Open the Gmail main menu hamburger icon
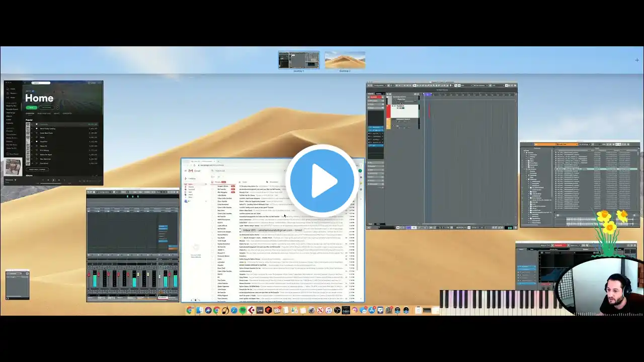The image size is (644, 362). click(185, 171)
